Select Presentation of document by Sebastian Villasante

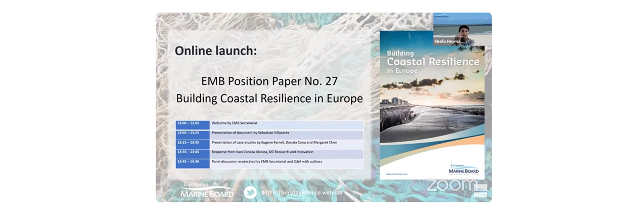287,135
